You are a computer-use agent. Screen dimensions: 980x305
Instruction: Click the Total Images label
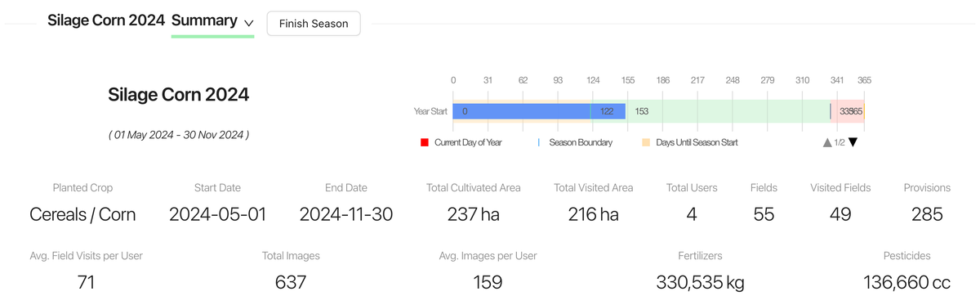tap(291, 256)
